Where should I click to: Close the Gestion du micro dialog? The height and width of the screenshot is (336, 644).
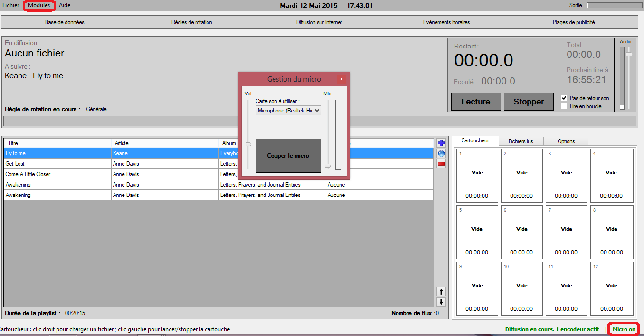(x=341, y=79)
